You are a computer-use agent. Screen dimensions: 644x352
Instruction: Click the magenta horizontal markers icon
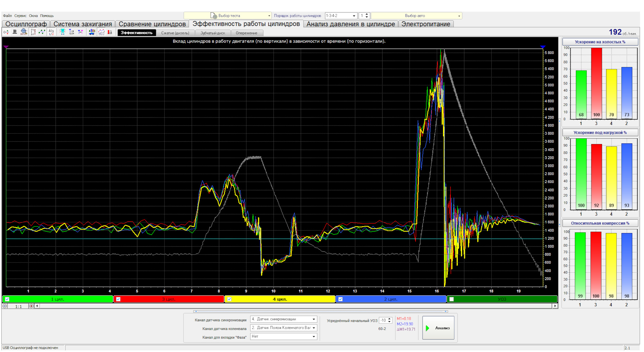point(80,32)
